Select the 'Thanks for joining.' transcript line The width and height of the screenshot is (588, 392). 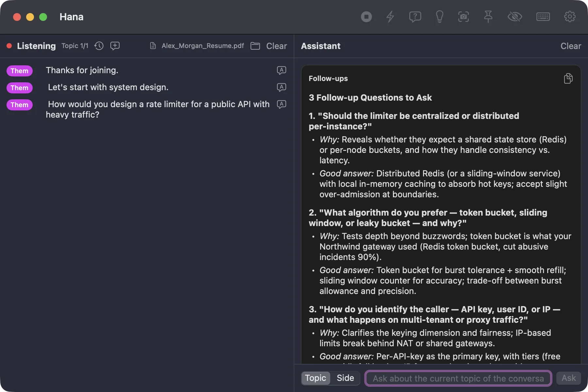pos(82,70)
